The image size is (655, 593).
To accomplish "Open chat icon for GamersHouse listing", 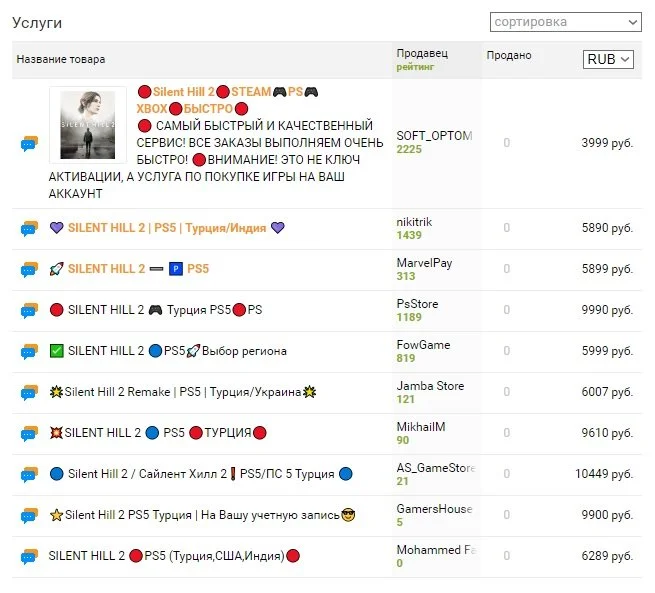I will click(x=29, y=515).
